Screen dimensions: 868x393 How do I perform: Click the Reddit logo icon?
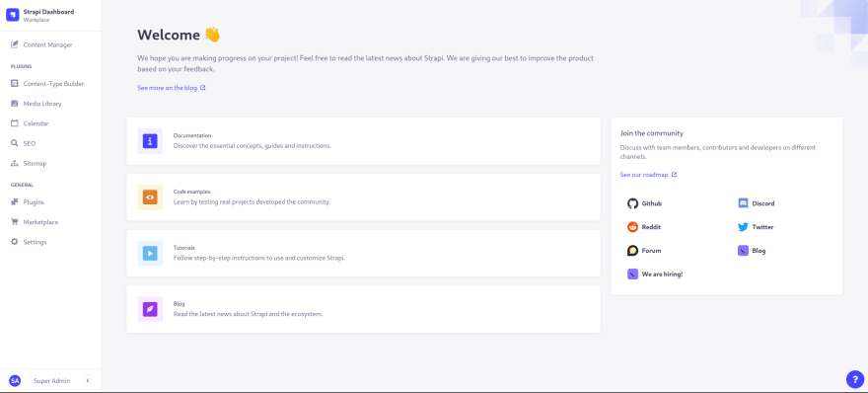632,227
